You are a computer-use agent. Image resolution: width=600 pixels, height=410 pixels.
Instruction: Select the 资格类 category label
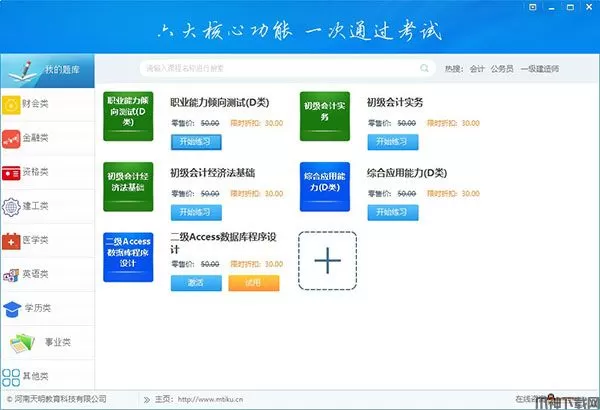click(x=35, y=172)
